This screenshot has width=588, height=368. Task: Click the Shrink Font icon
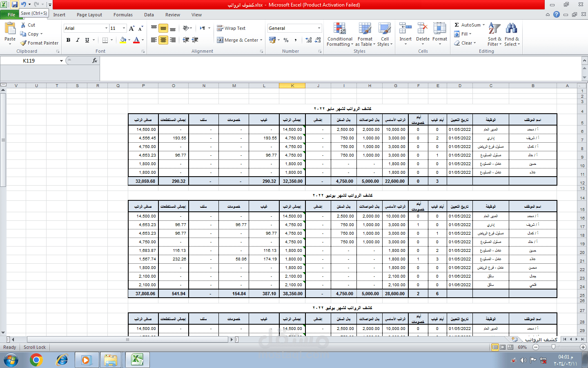pos(140,28)
